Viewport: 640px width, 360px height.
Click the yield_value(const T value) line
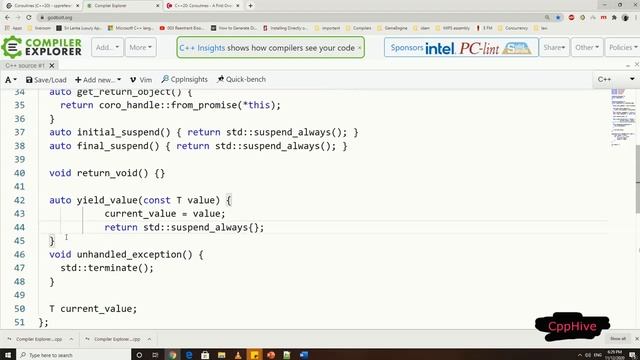[140, 200]
